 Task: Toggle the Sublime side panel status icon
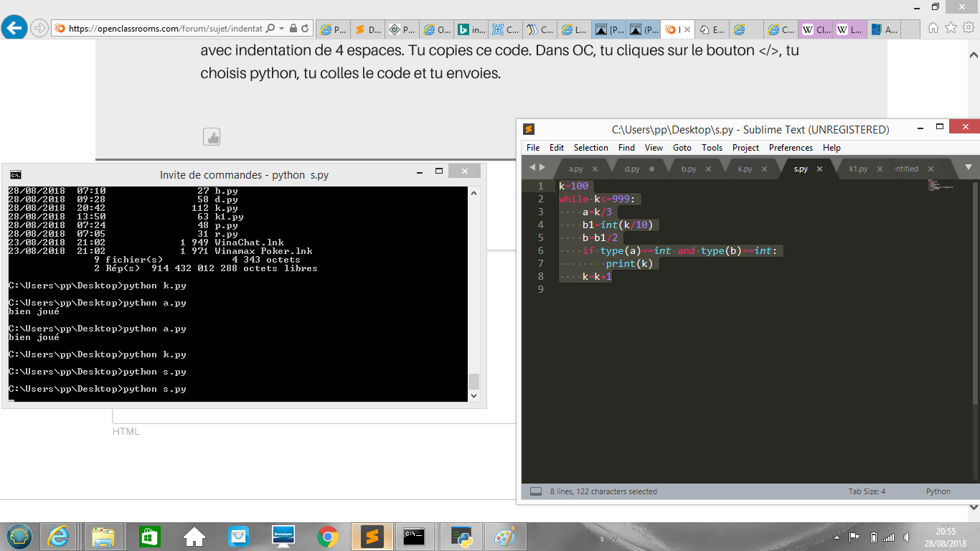pyautogui.click(x=535, y=491)
